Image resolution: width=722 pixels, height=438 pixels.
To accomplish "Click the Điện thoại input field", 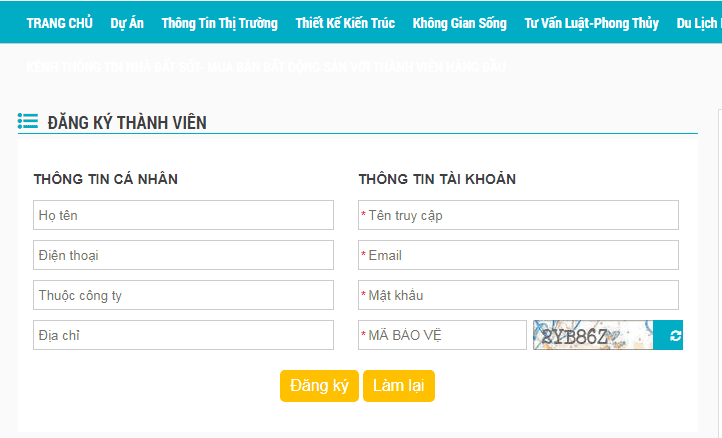I will (x=183, y=255).
